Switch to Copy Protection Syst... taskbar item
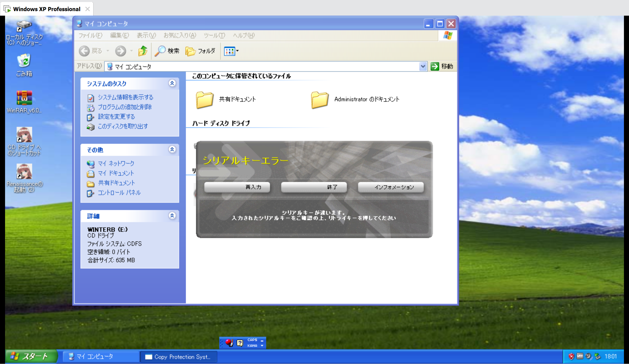Screen dimensions: 629x364 point(178,357)
